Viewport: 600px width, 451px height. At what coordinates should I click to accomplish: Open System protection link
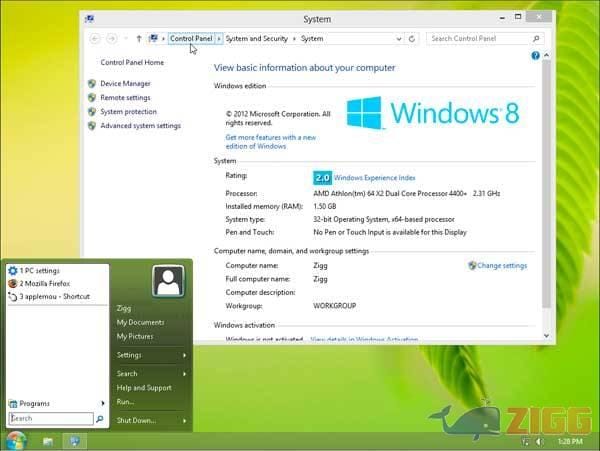pos(129,112)
